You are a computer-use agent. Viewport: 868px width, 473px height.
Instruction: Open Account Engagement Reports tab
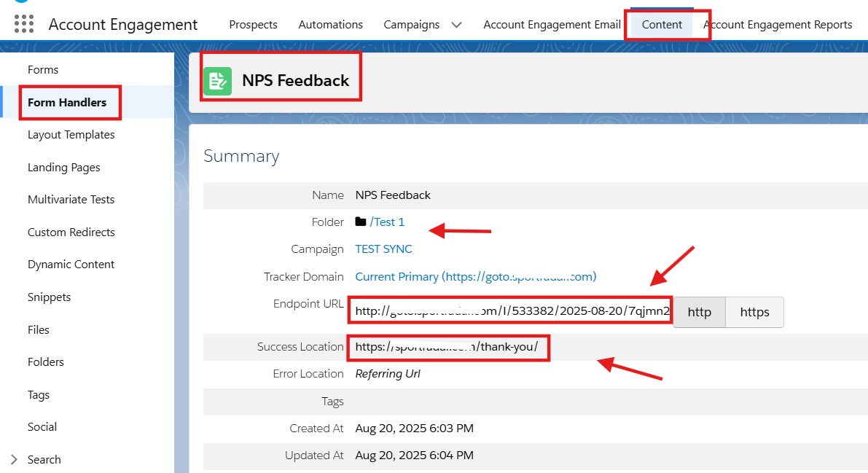click(x=778, y=25)
